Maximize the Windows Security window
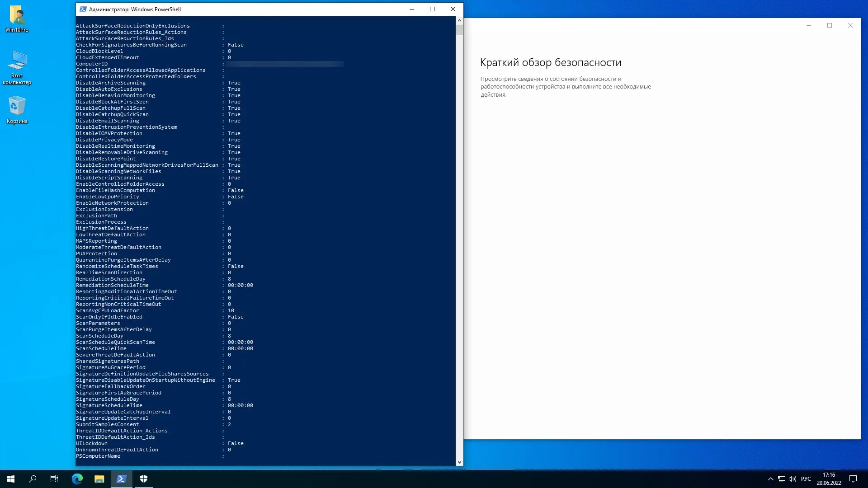Screen dimensions: 868x488 click(x=829, y=25)
